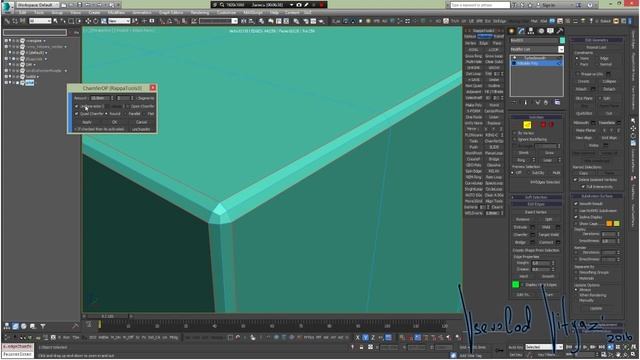Toggle Preserve UVs checkbox
Image resolution: width=640 pixels, height=360 pixels.
(x=578, y=74)
